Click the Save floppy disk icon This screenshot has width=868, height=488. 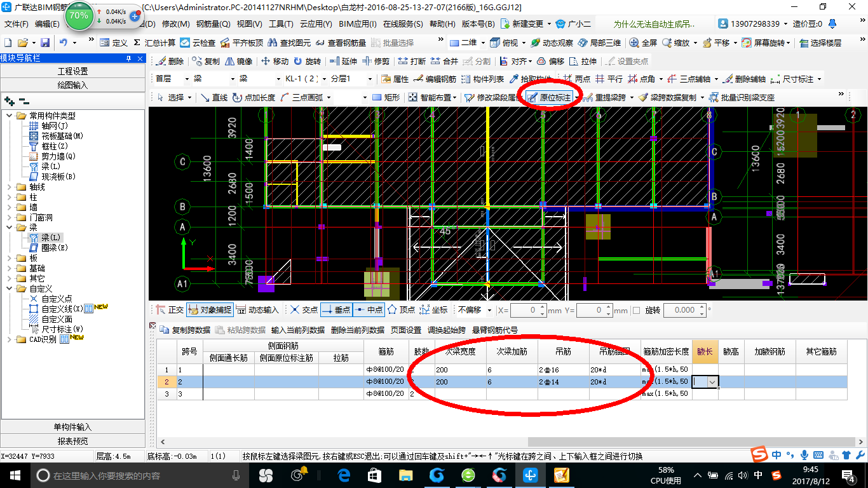point(45,43)
